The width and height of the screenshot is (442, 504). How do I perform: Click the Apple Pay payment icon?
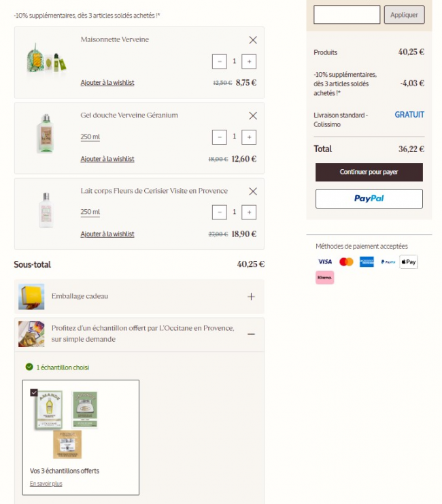[409, 262]
